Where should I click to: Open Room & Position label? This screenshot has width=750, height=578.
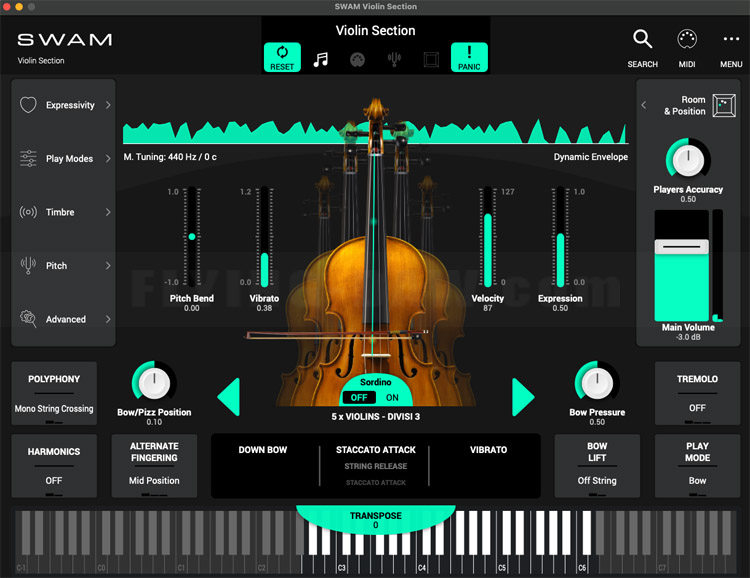[684, 105]
